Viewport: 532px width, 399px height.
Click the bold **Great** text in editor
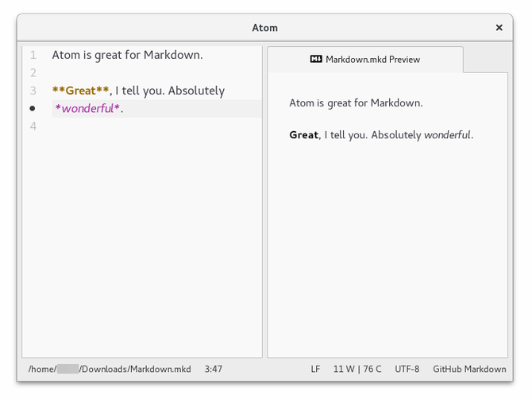pos(80,91)
